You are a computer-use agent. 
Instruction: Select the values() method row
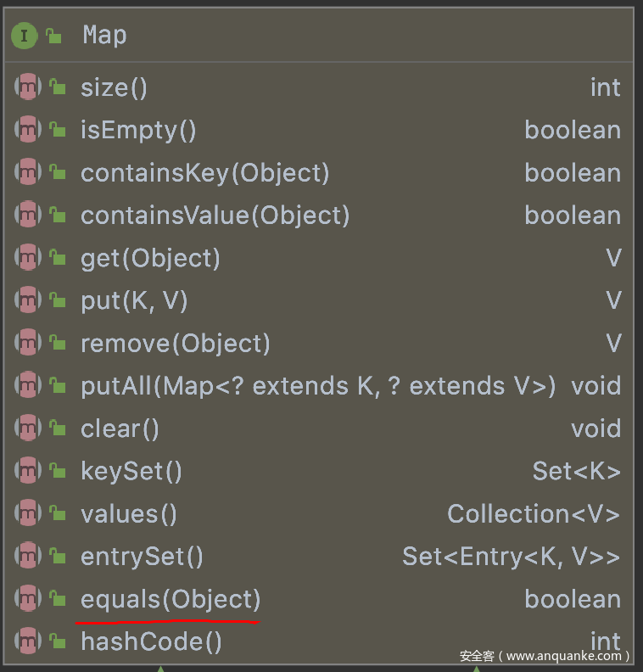coord(319,513)
